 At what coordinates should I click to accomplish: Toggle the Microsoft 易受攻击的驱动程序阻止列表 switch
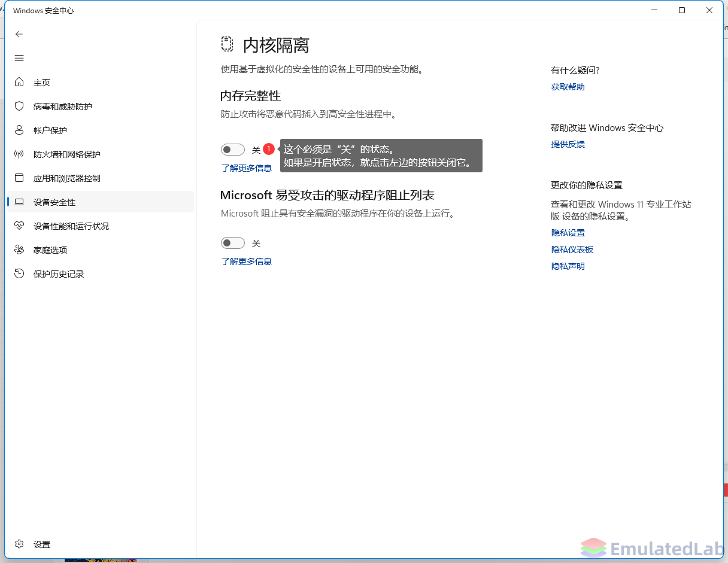pos(233,243)
